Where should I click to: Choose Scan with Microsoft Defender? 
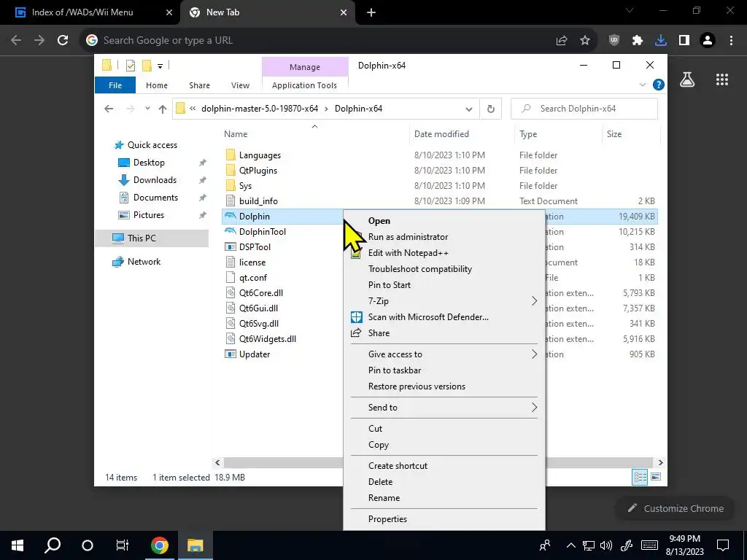[x=428, y=317]
